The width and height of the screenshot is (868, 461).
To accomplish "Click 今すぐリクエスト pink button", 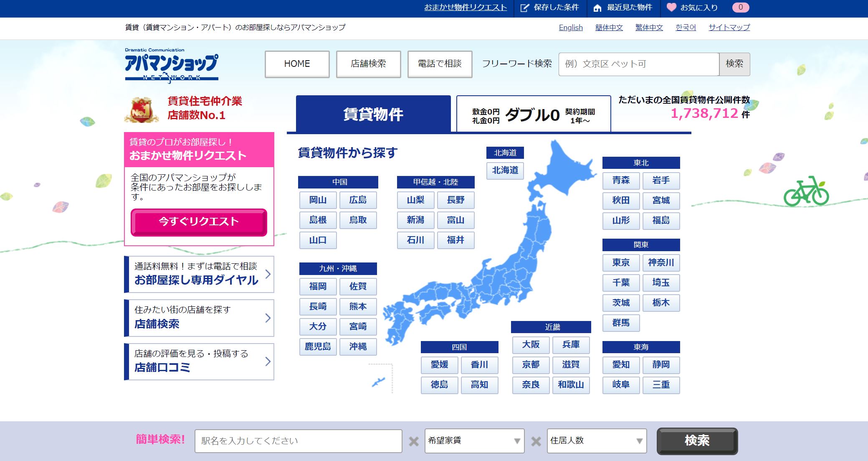I will tap(199, 222).
